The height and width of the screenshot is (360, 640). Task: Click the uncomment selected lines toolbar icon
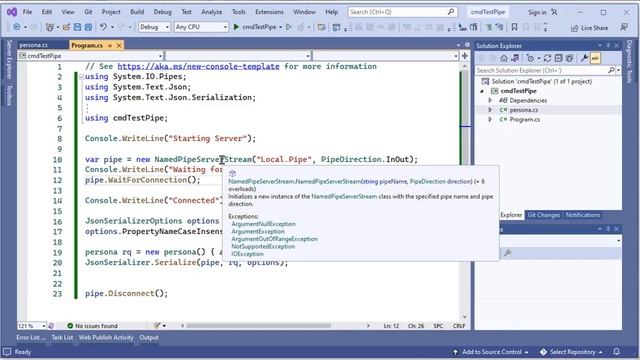tap(500, 27)
